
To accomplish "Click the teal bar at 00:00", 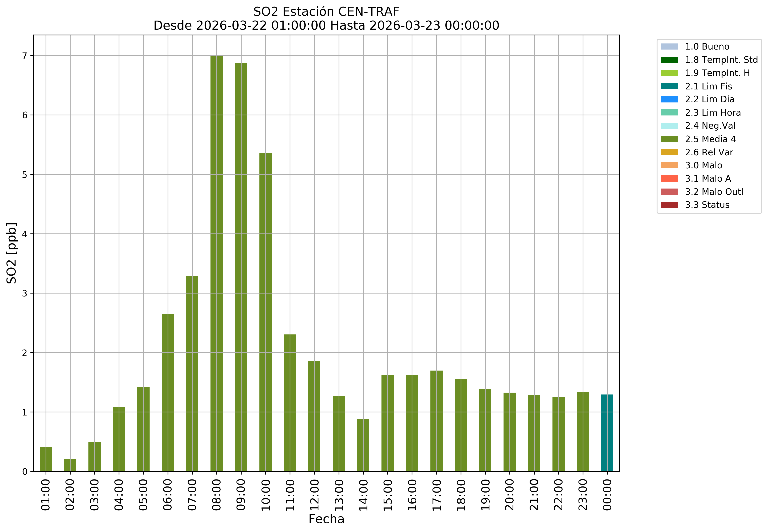I will 607,433.
